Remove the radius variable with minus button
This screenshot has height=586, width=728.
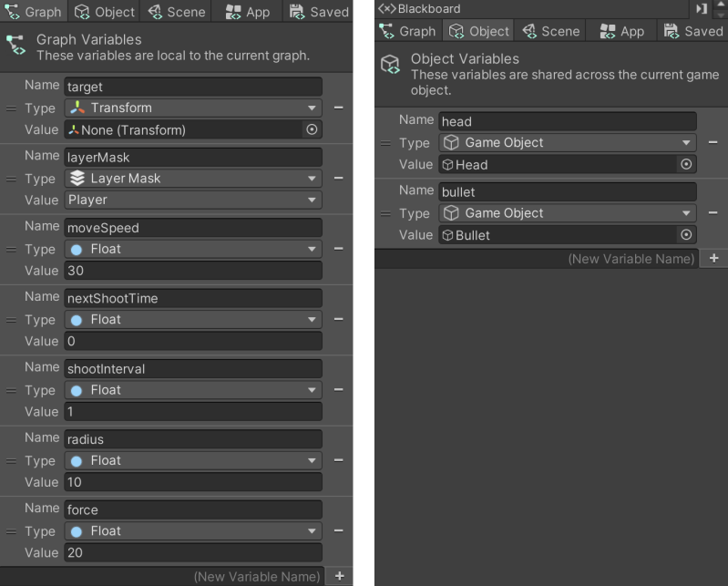[338, 460]
